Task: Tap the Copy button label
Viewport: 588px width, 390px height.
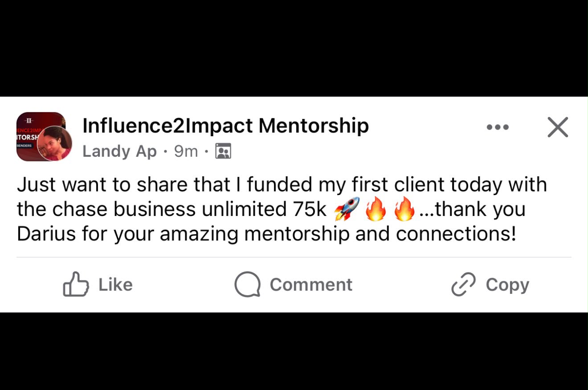Action: point(507,285)
